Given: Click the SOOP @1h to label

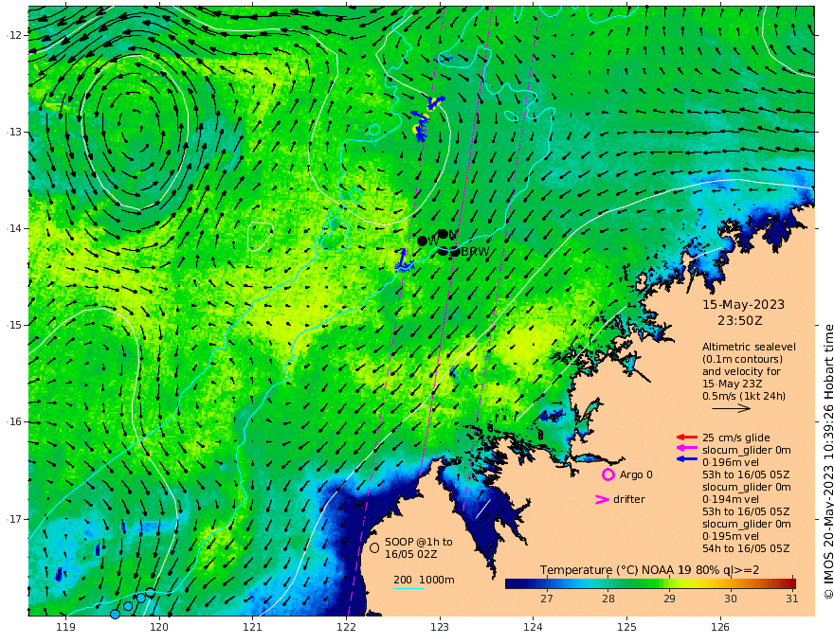Looking at the screenshot, I should 419,542.
